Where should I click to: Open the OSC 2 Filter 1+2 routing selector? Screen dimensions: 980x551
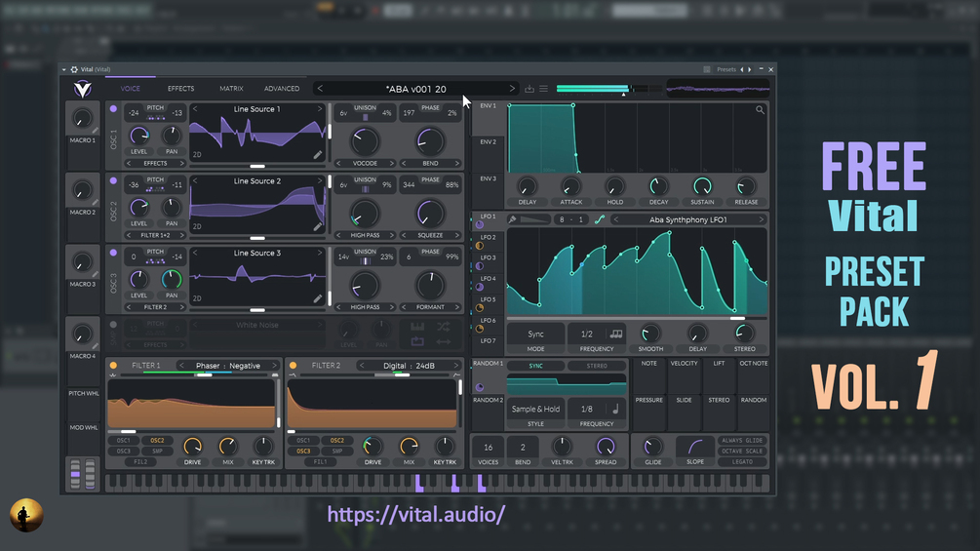pos(155,236)
